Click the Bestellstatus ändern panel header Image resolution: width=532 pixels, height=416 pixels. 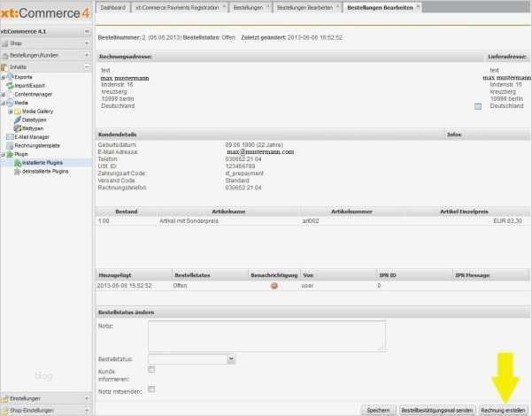pyautogui.click(x=312, y=312)
